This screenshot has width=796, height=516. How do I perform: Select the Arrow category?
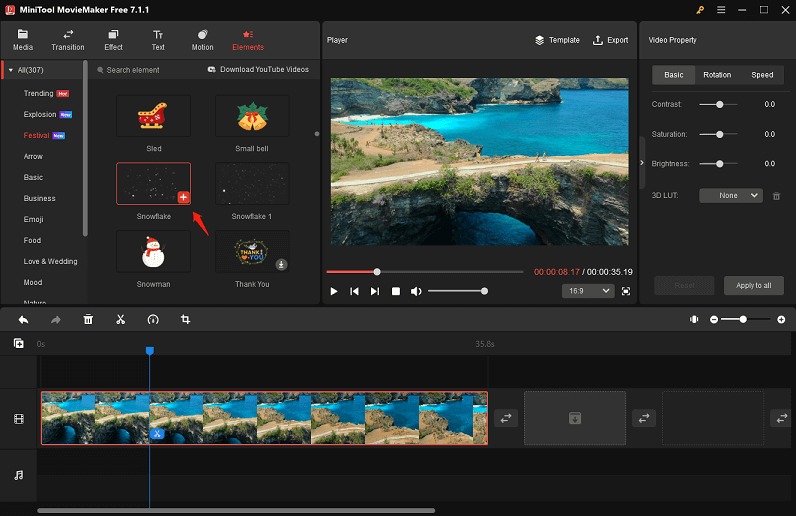pyautogui.click(x=33, y=156)
